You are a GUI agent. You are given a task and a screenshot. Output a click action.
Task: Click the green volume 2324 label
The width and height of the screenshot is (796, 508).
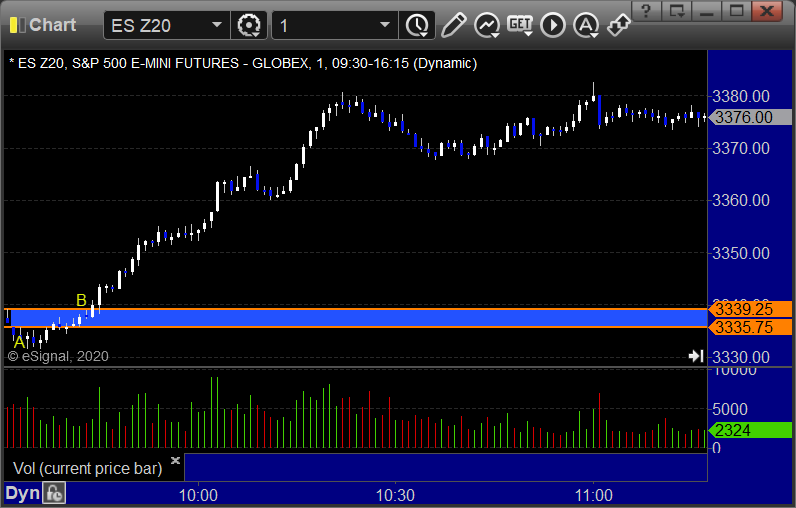751,430
